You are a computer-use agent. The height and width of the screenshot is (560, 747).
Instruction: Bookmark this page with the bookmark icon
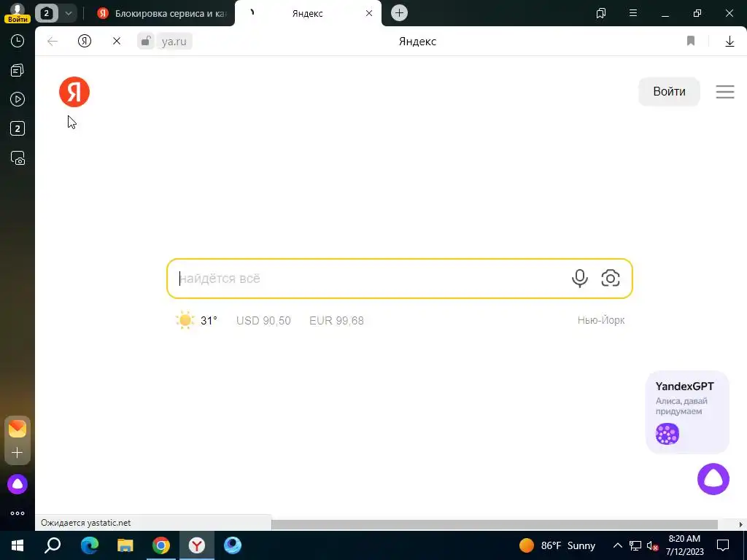(690, 42)
